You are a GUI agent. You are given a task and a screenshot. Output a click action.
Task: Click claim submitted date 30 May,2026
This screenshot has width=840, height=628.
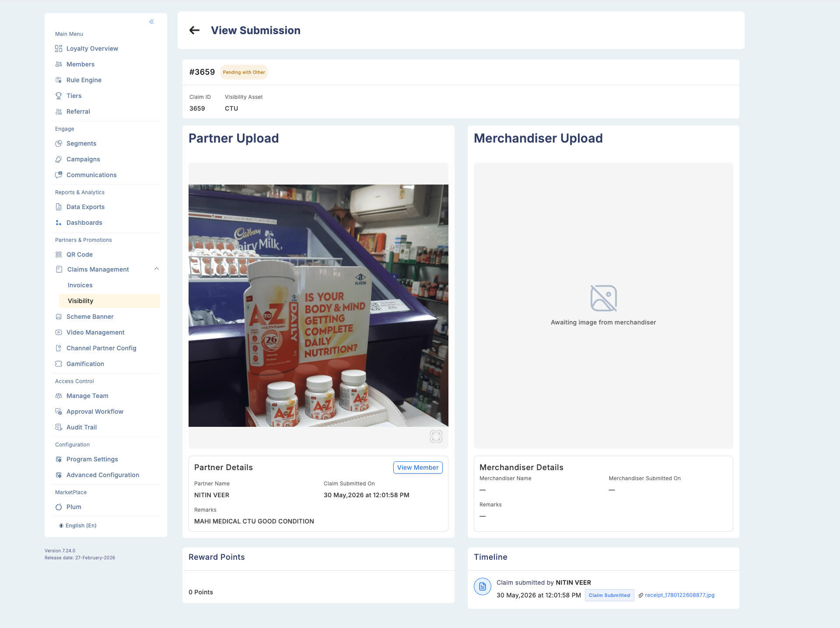[x=367, y=495]
